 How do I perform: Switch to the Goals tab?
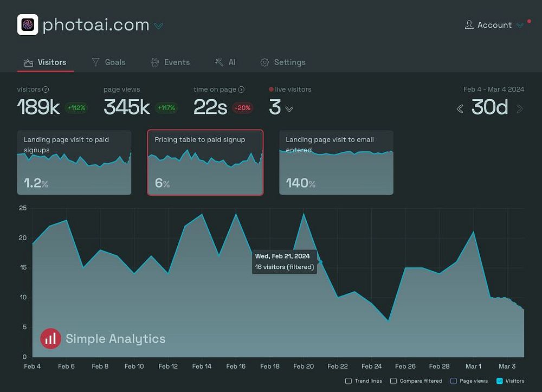tap(108, 62)
